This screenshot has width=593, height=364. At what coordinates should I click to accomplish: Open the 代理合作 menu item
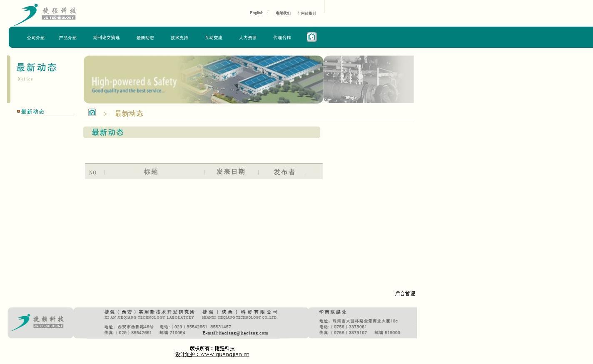(x=282, y=38)
